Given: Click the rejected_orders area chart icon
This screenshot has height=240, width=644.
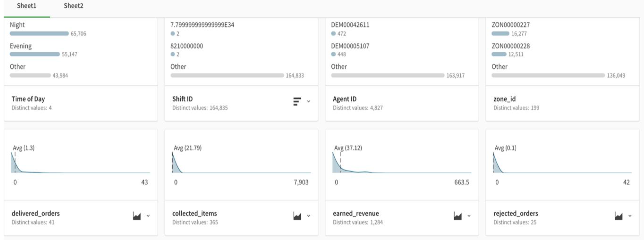Looking at the screenshot, I should [x=618, y=216].
